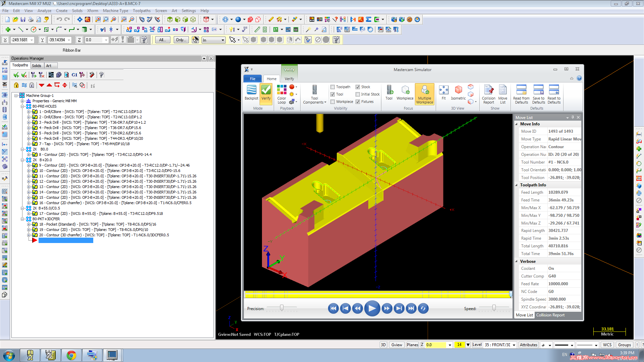This screenshot has height=362, width=644.
Task: Focus on the Tool
Action: (389, 93)
